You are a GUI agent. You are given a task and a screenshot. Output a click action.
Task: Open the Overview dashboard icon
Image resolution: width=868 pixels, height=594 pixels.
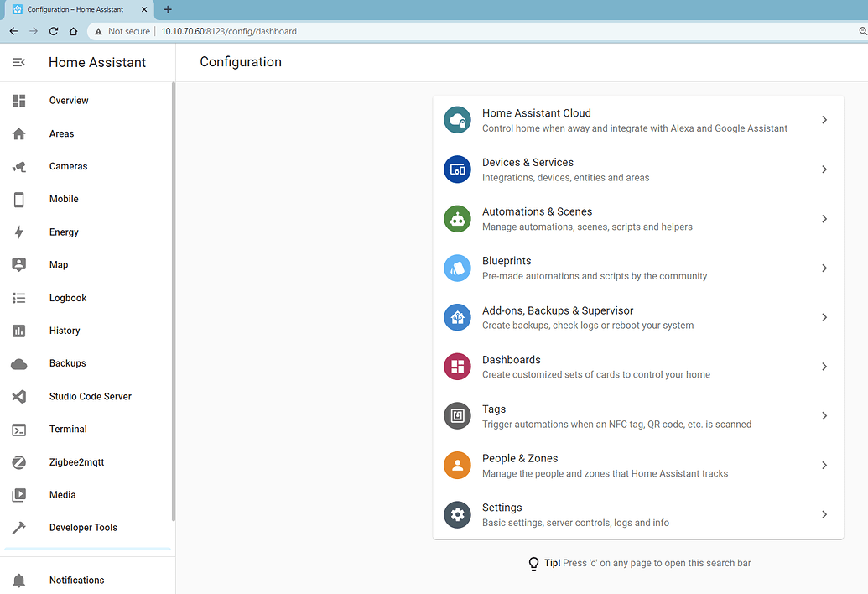tap(18, 100)
